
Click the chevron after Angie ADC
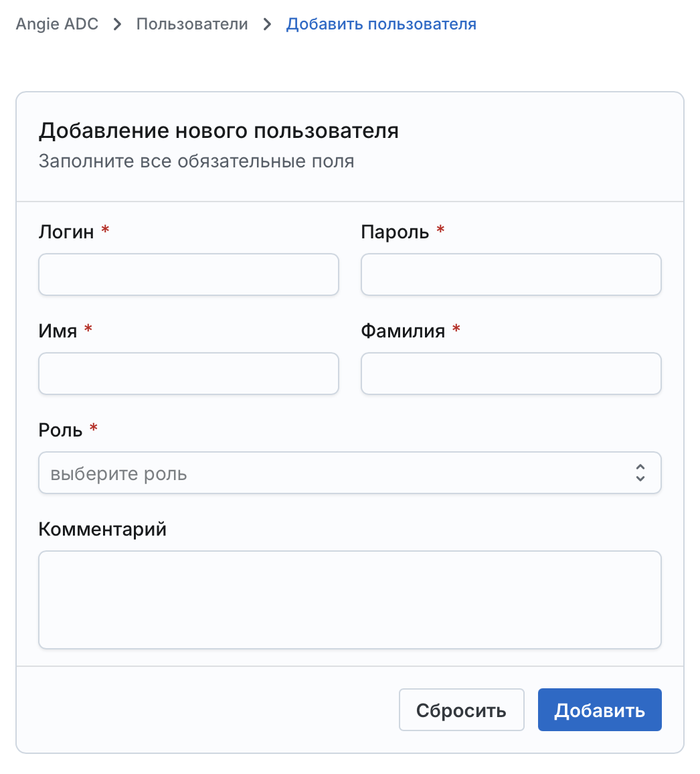[x=118, y=25]
